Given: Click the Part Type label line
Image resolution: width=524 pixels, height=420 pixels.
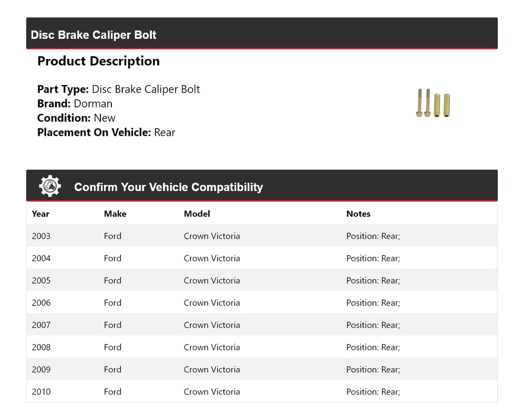Looking at the screenshot, I should (x=118, y=89).
